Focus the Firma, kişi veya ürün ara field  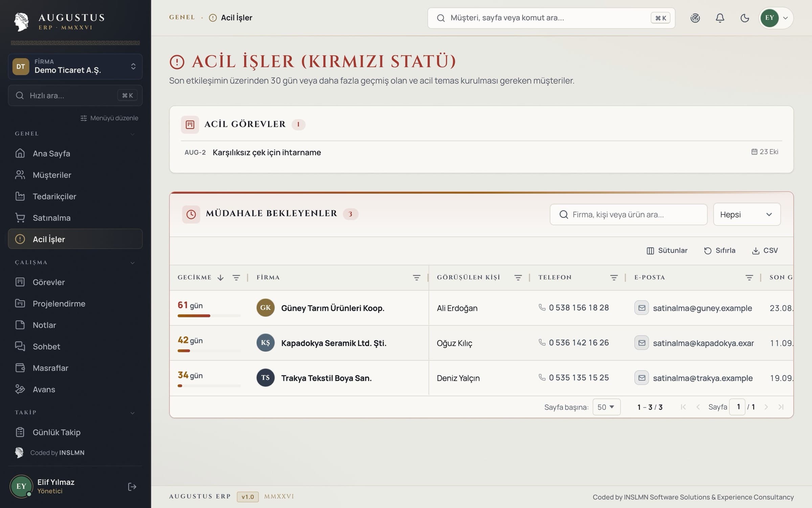[x=628, y=214]
